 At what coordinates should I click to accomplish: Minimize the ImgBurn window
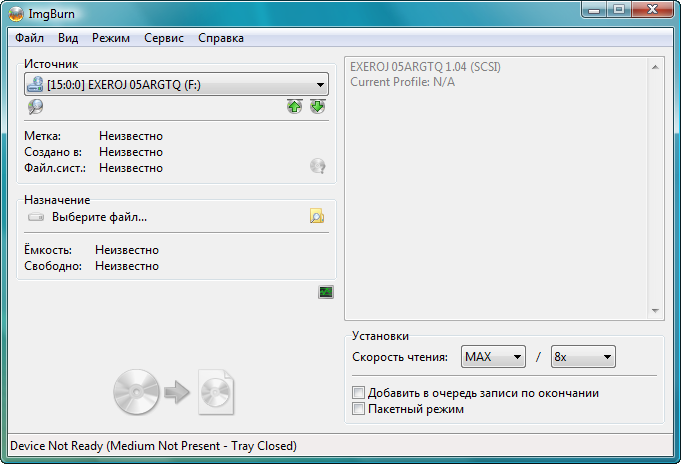594,10
